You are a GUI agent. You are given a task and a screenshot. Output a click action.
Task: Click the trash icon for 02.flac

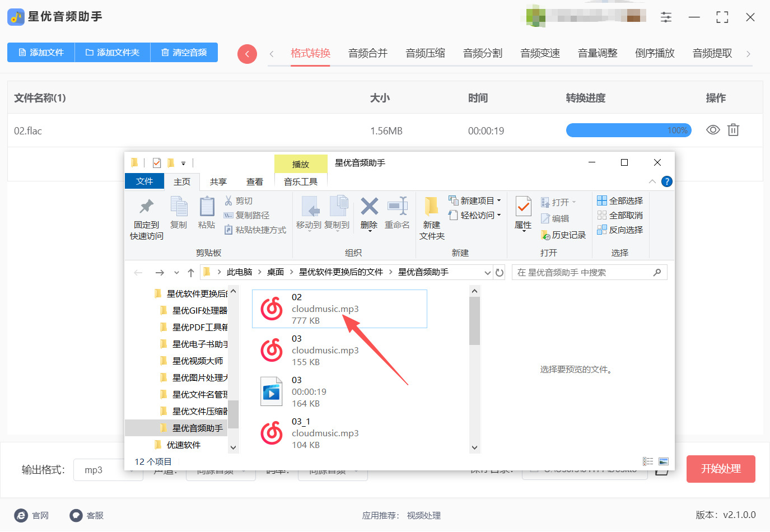click(733, 130)
